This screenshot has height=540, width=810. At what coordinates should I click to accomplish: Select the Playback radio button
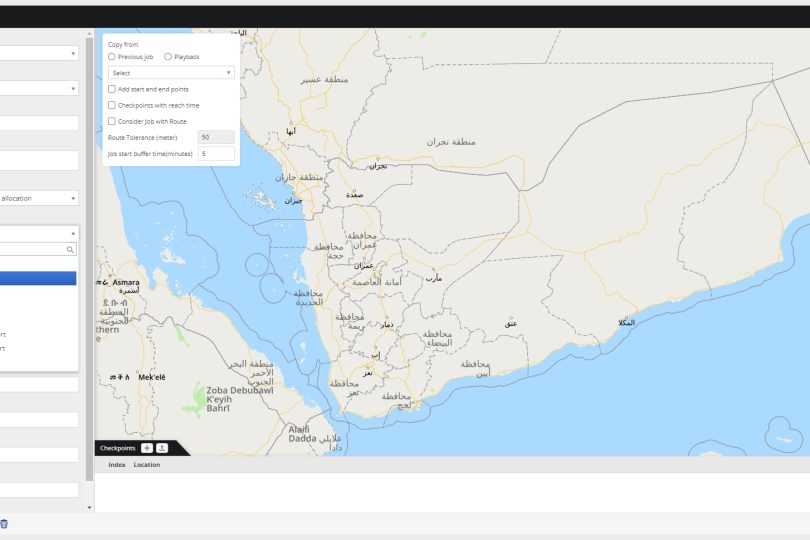168,57
